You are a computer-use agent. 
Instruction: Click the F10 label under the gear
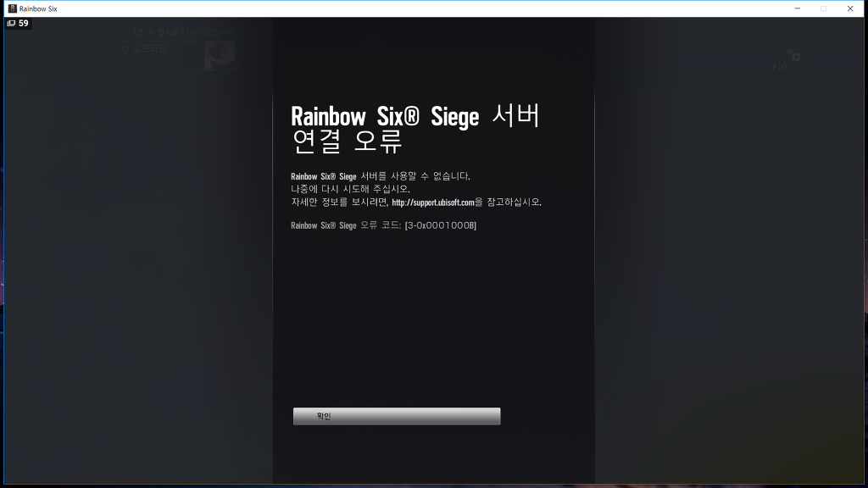(x=779, y=67)
